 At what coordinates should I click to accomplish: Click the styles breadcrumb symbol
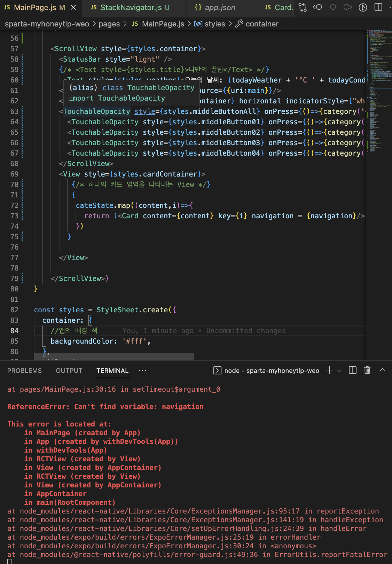pos(210,24)
